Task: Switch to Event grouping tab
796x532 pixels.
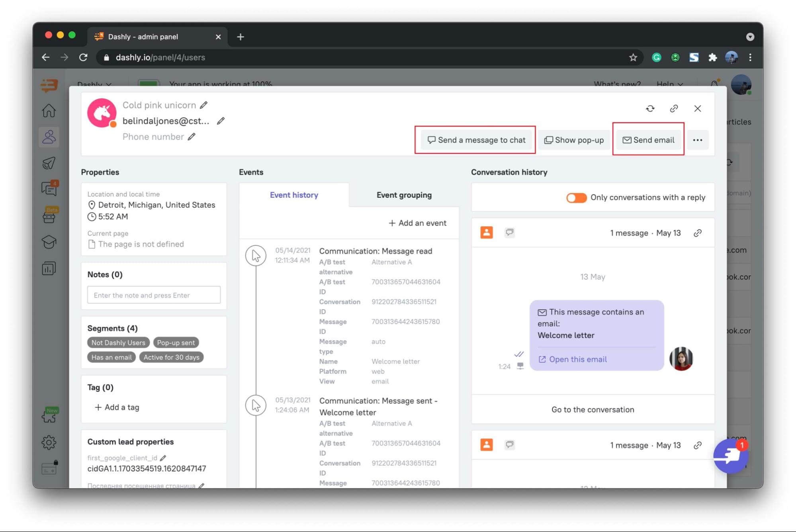Action: [x=404, y=195]
